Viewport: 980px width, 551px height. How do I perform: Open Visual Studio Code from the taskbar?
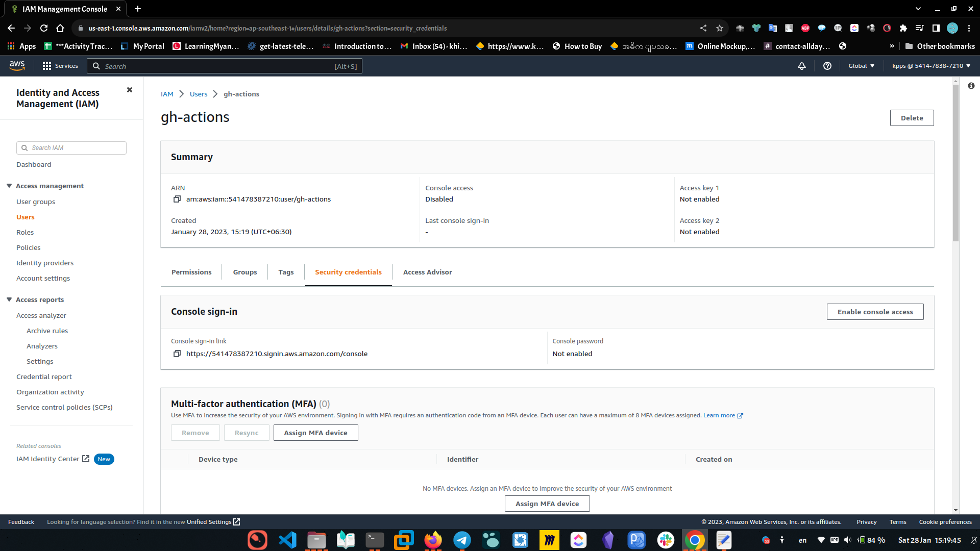[x=287, y=540]
